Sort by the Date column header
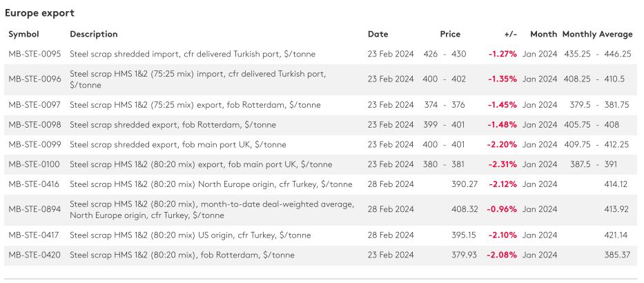Image resolution: width=644 pixels, height=283 pixels. pyautogui.click(x=378, y=35)
